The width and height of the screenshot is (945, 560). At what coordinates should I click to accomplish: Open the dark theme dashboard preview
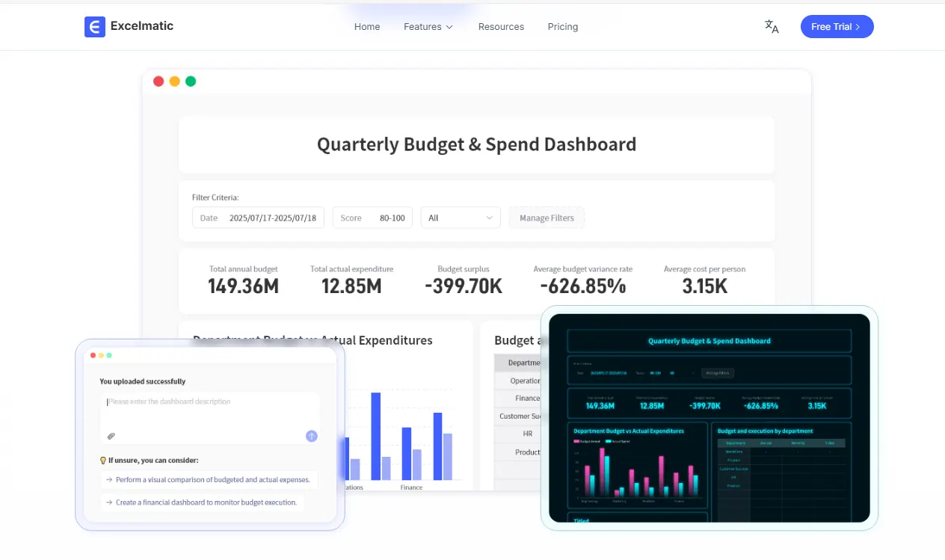point(709,417)
